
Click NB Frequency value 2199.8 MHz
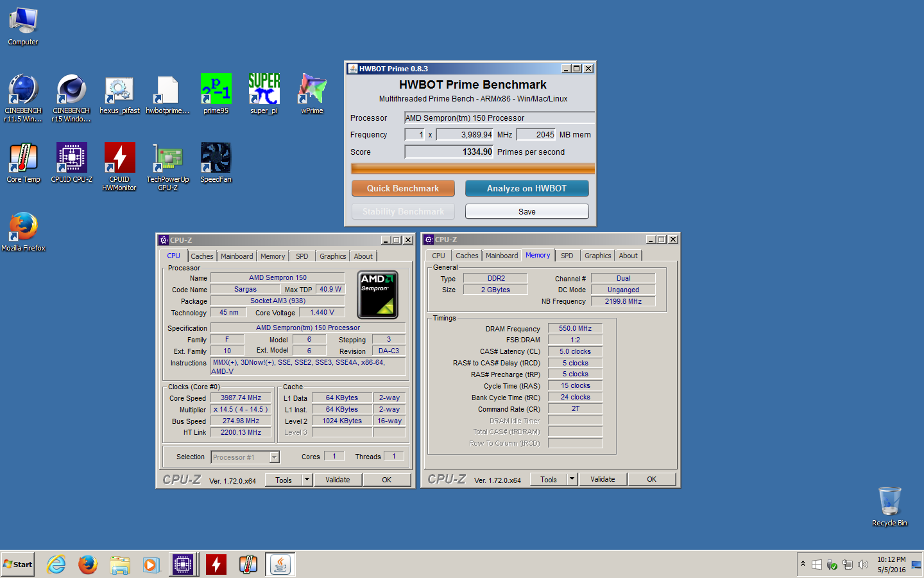tap(623, 301)
